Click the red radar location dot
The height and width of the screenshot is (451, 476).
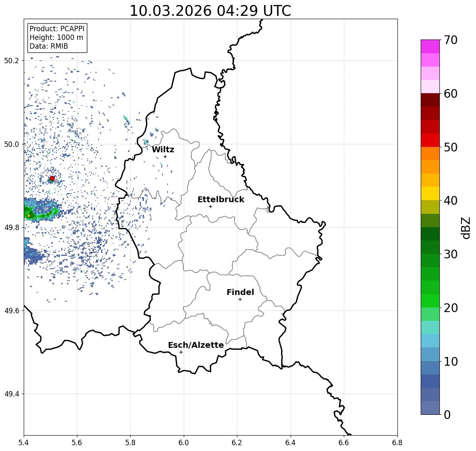[x=52, y=178]
